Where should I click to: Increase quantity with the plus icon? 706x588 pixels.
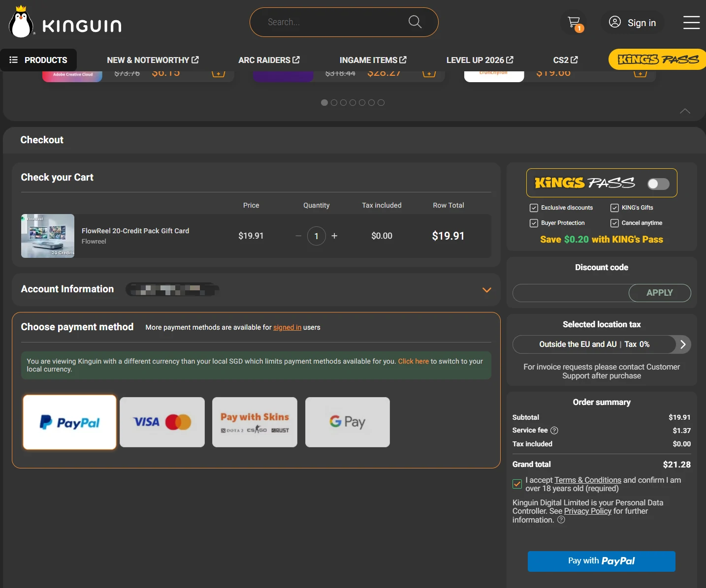[x=334, y=236]
